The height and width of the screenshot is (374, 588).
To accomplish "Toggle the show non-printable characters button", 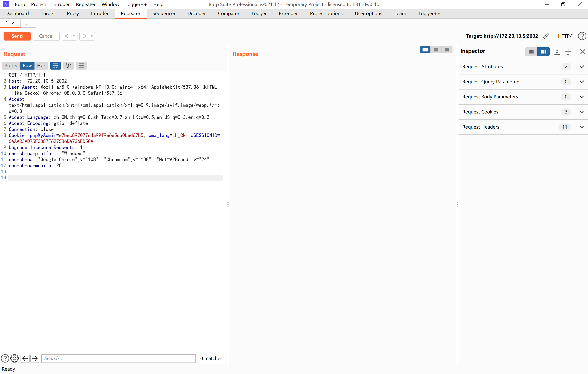I will (x=69, y=65).
